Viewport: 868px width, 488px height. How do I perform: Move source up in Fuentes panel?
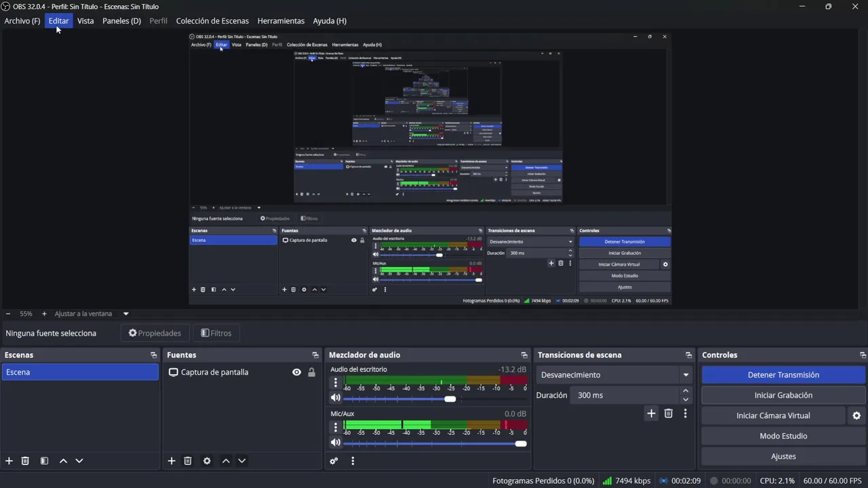click(226, 461)
